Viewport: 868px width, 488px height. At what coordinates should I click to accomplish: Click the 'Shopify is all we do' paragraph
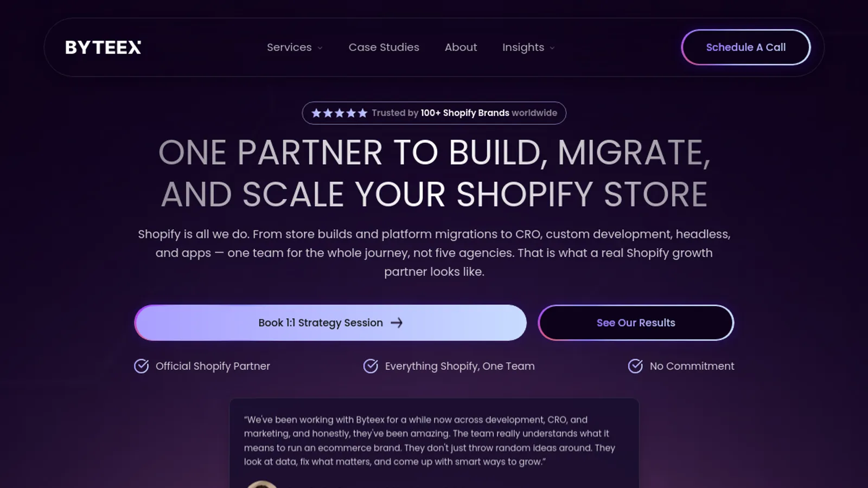434,253
